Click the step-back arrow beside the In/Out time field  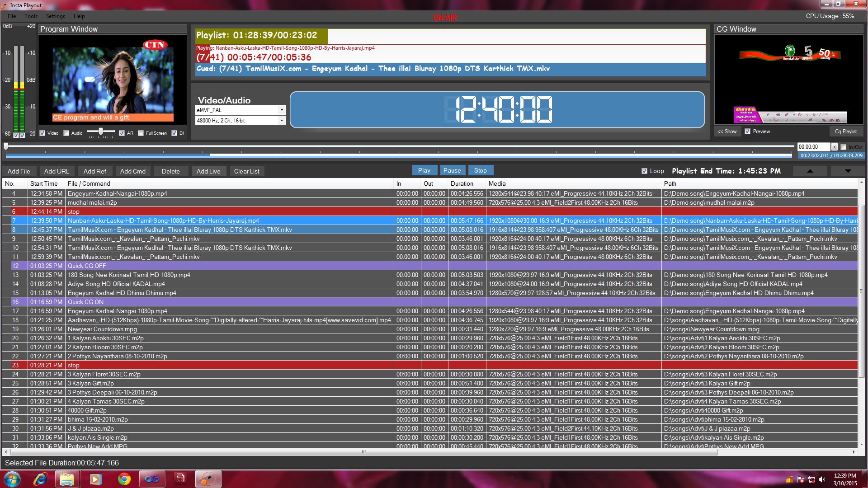point(835,147)
